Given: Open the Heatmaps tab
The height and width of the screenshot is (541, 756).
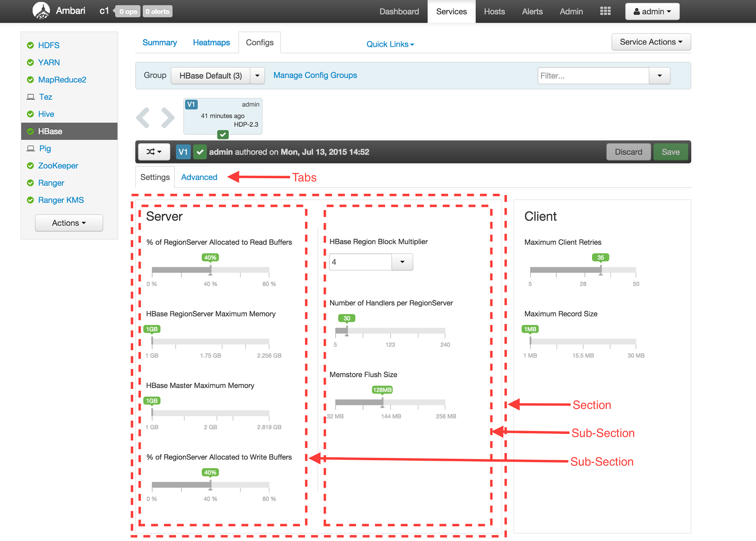Looking at the screenshot, I should 211,43.
